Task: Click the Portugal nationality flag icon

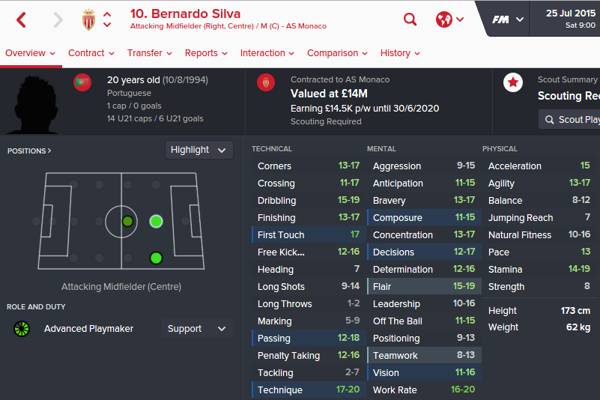Action: pyautogui.click(x=83, y=82)
